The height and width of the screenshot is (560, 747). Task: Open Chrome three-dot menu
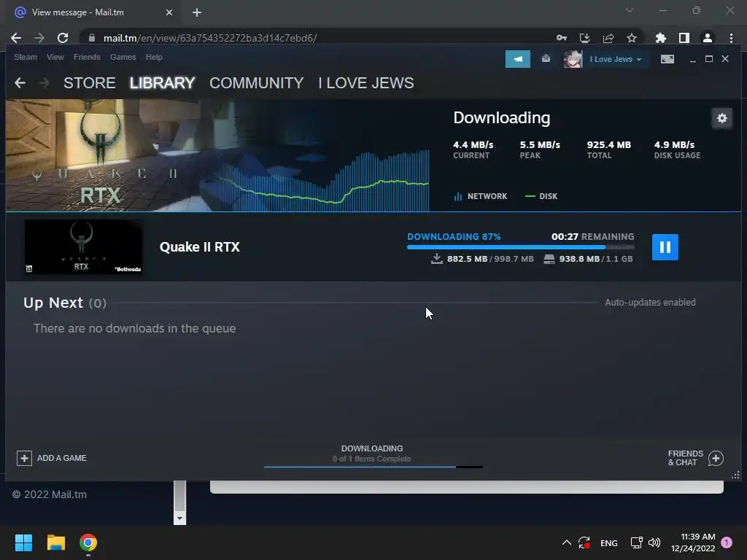(x=731, y=38)
